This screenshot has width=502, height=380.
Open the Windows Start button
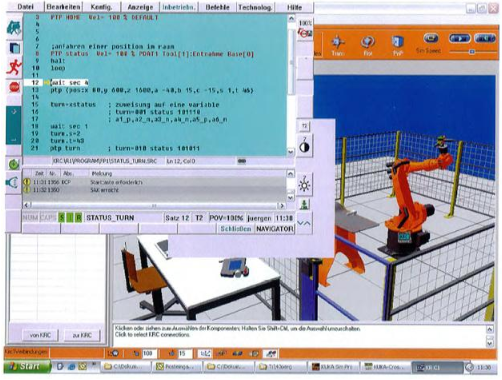[x=27, y=366]
